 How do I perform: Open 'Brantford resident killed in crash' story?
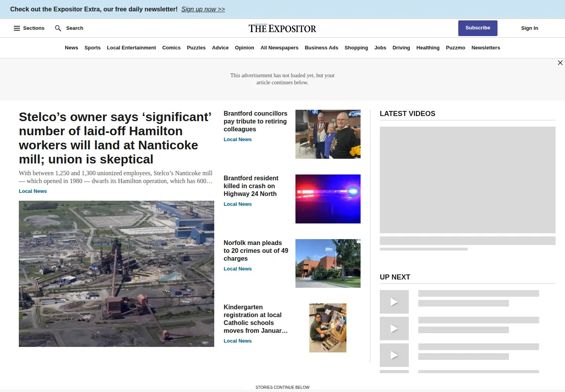pyautogui.click(x=251, y=186)
